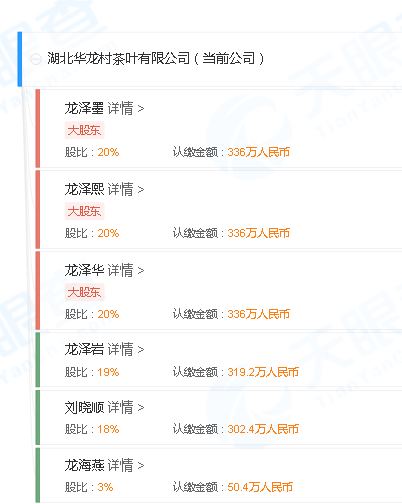This screenshot has height=504, width=402.
Task: View 详情 for 龙泽墨
Action: point(126,108)
